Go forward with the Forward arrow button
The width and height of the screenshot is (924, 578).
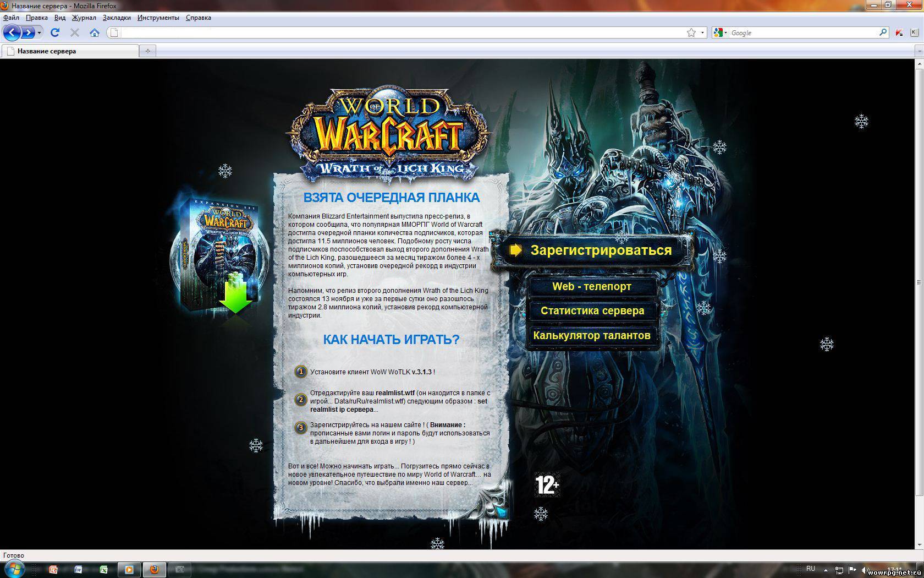28,32
